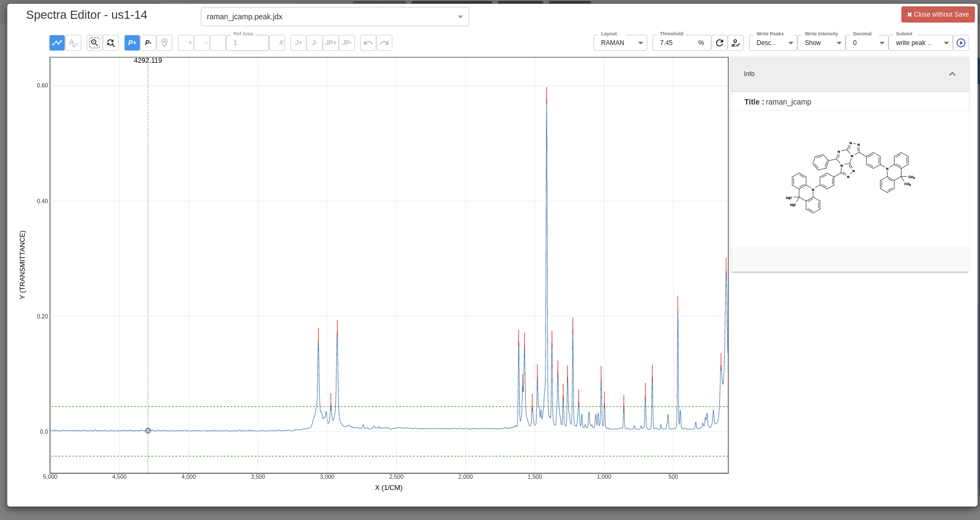This screenshot has width=980, height=520.
Task: Collapse the Info panel chevron
Action: [953, 74]
